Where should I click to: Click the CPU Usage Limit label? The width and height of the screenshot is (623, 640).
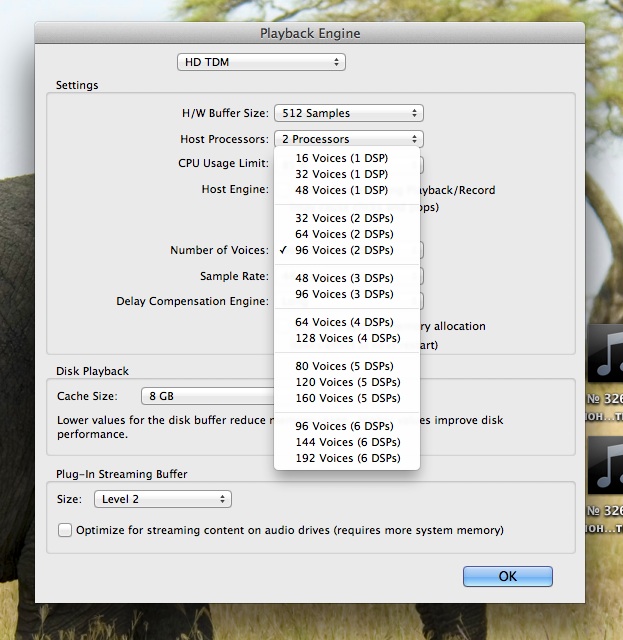[223, 163]
